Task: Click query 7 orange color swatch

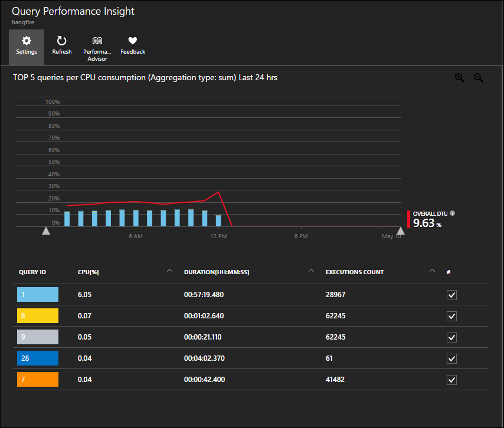Action: [38, 380]
